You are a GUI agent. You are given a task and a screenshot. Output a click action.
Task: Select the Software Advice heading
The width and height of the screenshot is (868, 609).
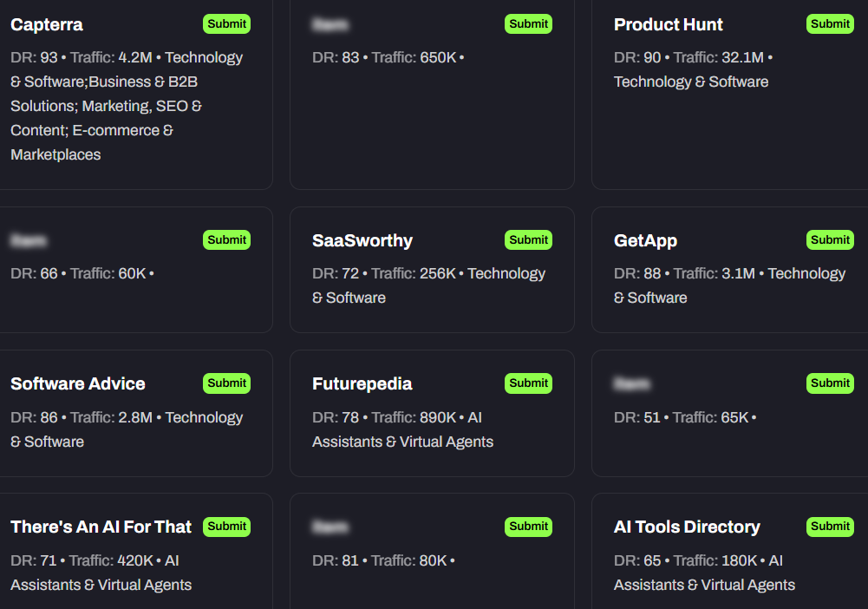pyautogui.click(x=78, y=383)
